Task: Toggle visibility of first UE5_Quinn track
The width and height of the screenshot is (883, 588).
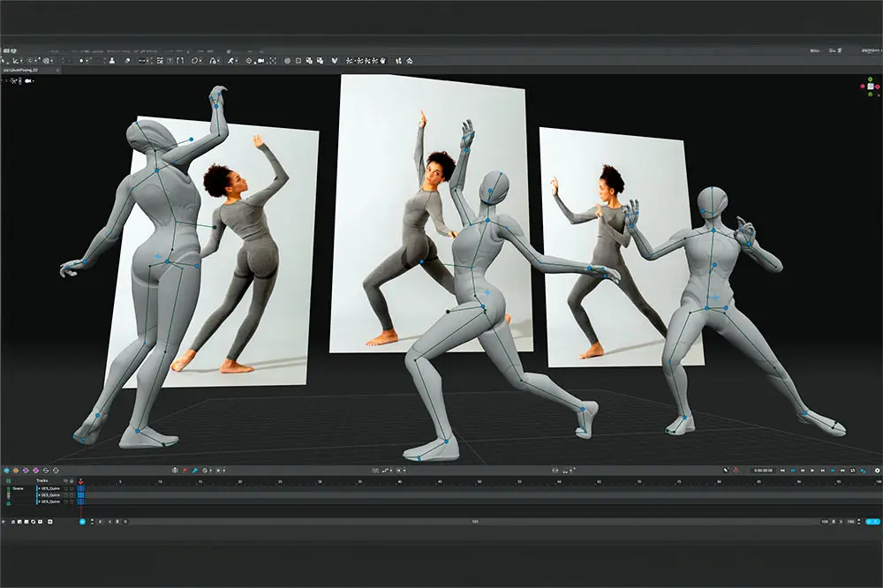Action: coord(65,488)
